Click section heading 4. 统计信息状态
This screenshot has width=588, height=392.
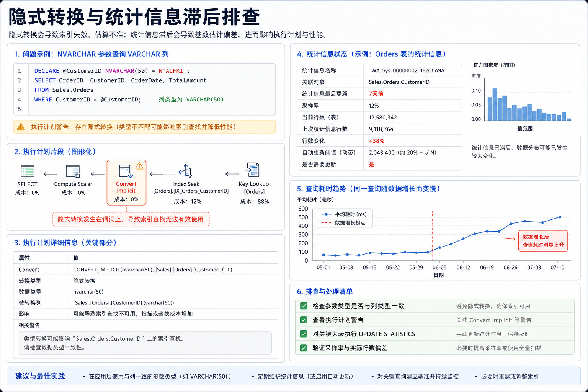coord(371,54)
